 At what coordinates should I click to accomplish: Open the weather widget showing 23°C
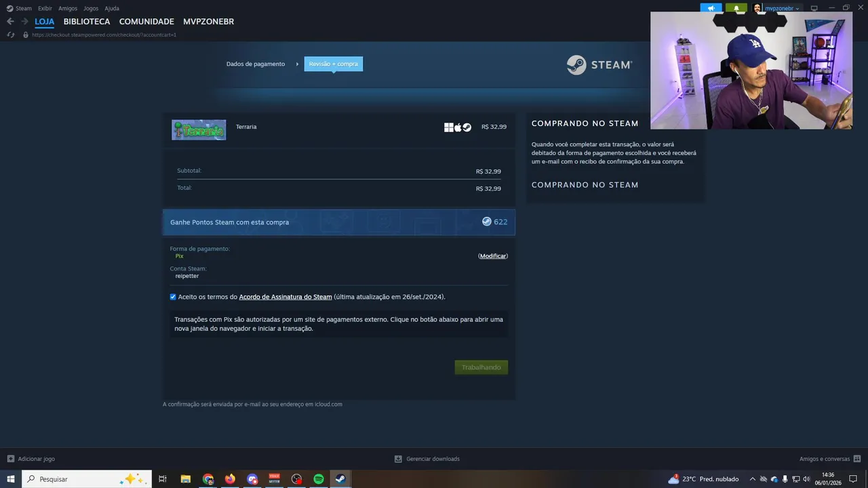point(704,479)
